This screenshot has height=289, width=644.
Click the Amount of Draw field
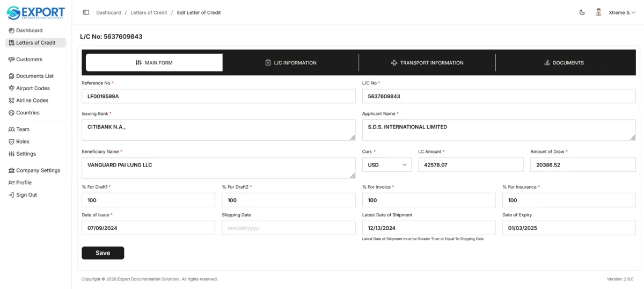[x=583, y=165]
